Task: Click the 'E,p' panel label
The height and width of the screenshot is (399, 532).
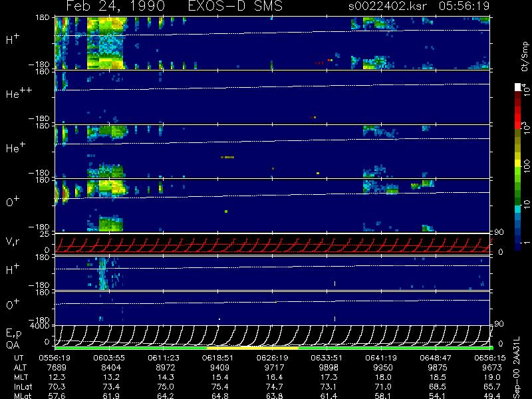Action: pos(13,333)
